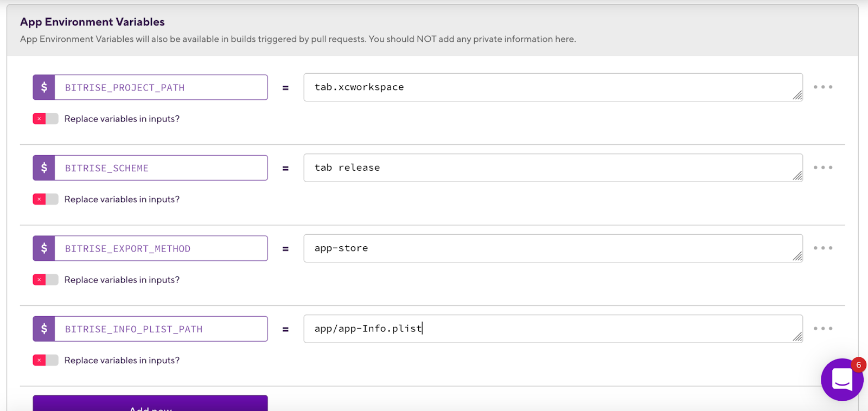The image size is (868, 411).
Task: Click the app/app-Info.plist value field
Action: (x=553, y=329)
